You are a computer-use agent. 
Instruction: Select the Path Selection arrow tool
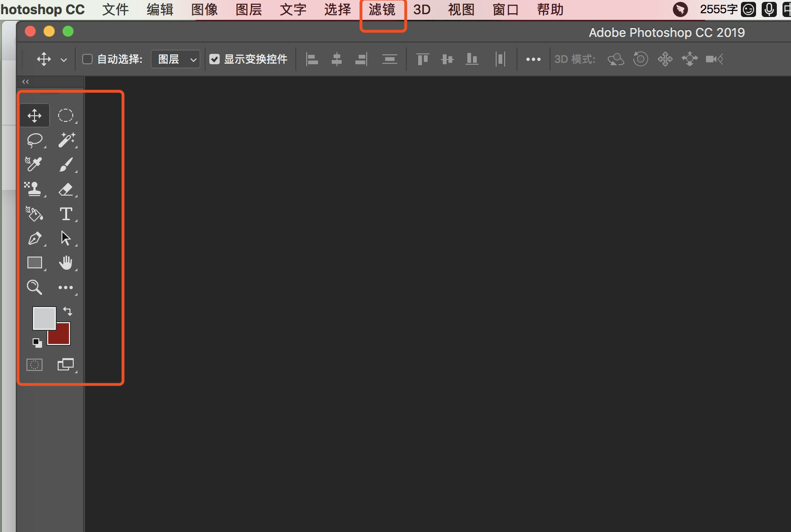[x=66, y=238]
